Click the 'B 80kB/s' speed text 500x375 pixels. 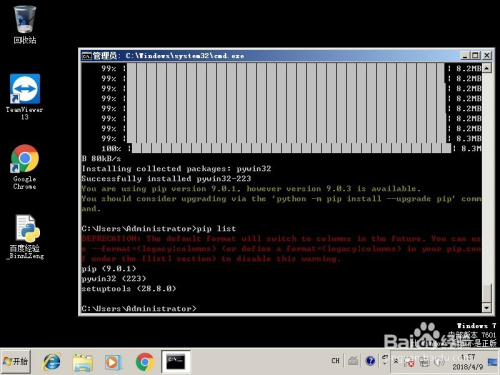[x=101, y=159]
